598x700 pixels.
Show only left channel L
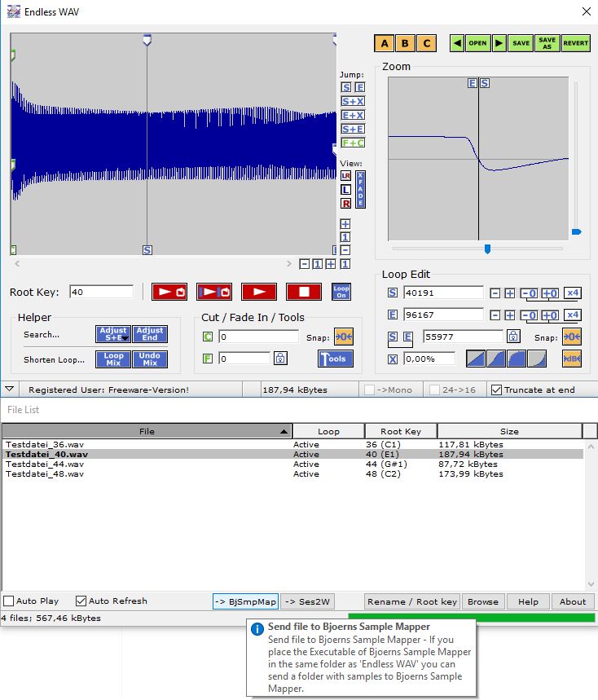point(346,190)
